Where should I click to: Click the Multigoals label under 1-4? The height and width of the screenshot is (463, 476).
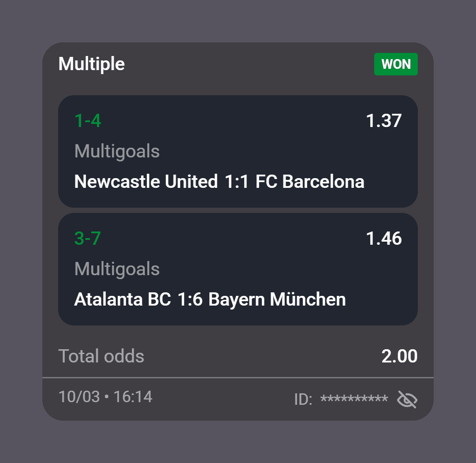117,151
